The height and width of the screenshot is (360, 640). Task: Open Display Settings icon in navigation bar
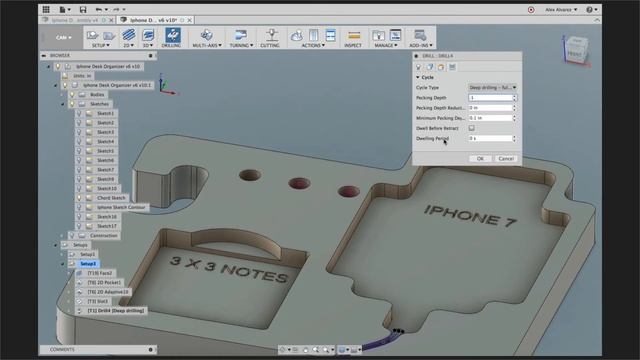[342, 350]
